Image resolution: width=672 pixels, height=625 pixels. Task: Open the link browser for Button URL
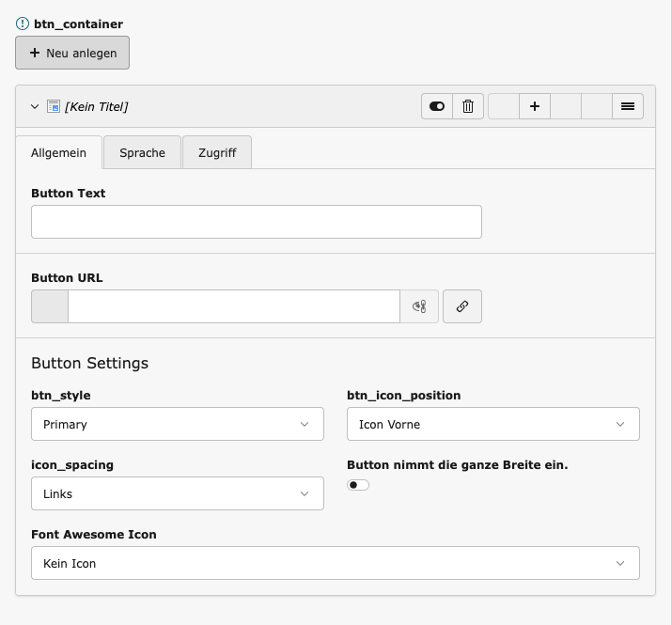462,306
